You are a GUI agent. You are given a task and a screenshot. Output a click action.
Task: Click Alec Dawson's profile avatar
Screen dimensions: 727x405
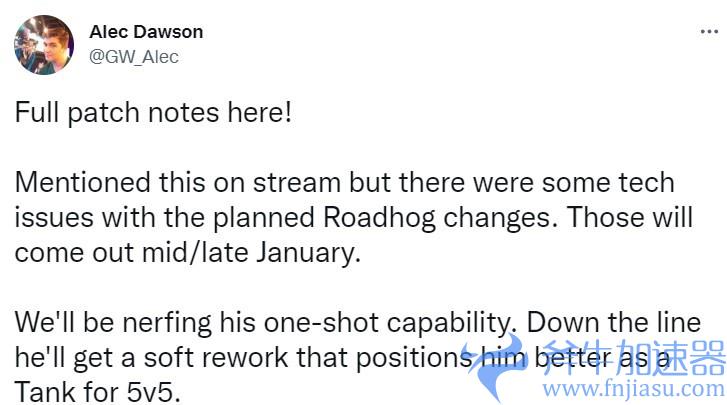pos(43,44)
